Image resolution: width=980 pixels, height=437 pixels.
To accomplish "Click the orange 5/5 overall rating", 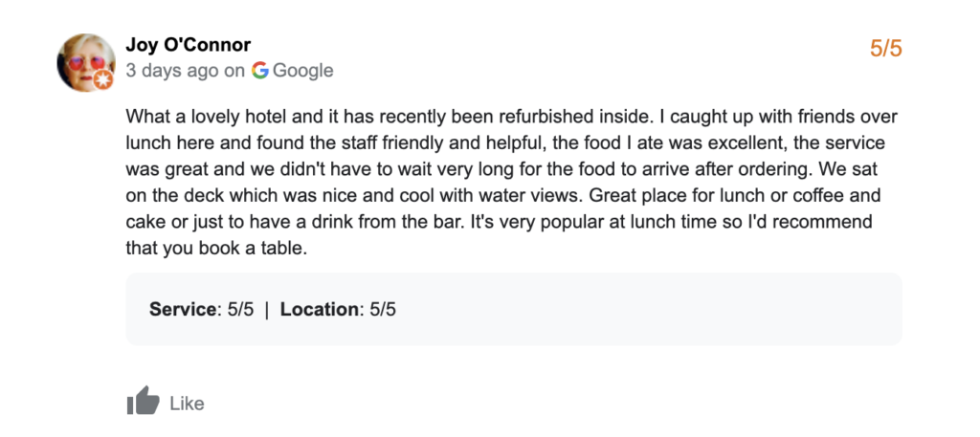I will click(885, 49).
